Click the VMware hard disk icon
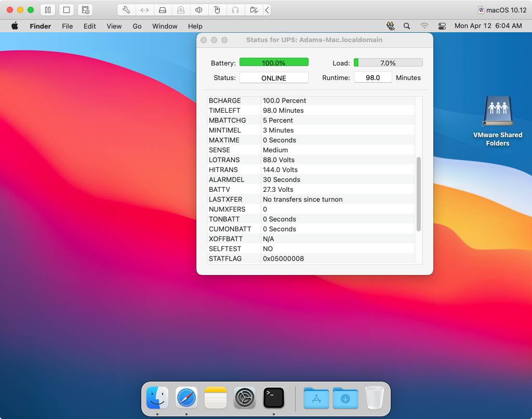Viewport: 532px width, 419px height. [163, 10]
